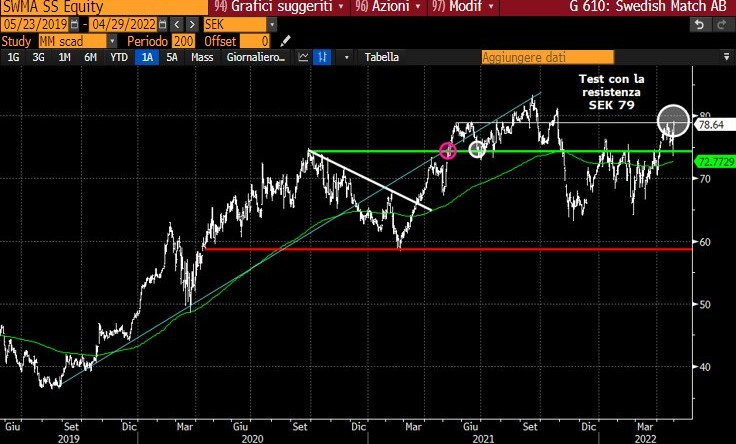
Task: Select the 5A time range
Action: pyautogui.click(x=172, y=57)
